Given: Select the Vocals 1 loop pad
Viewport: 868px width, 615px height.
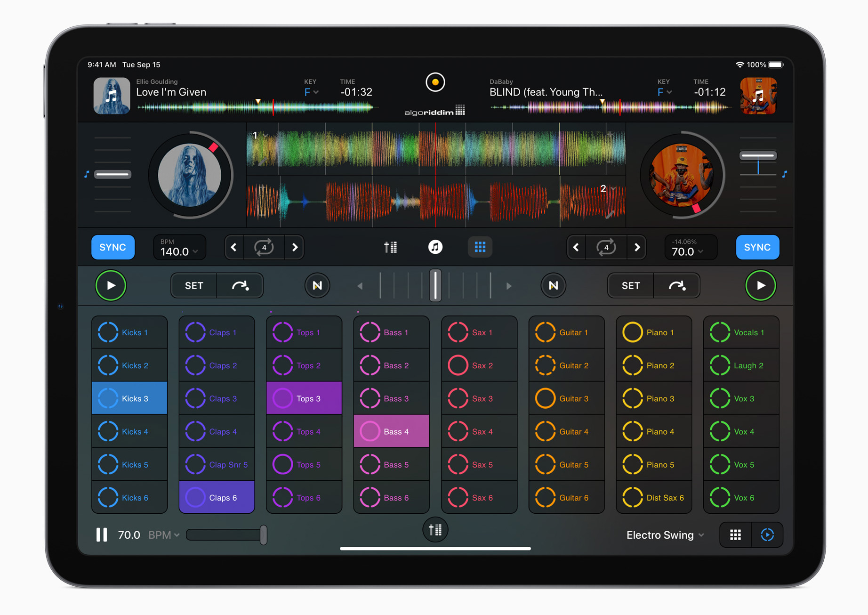Looking at the screenshot, I should point(741,332).
